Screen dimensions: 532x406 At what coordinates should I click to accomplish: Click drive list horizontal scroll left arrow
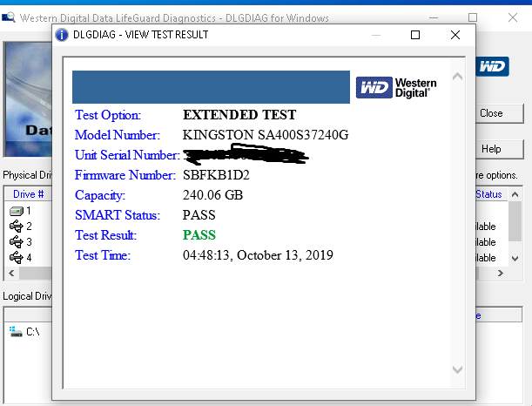tap(11, 273)
